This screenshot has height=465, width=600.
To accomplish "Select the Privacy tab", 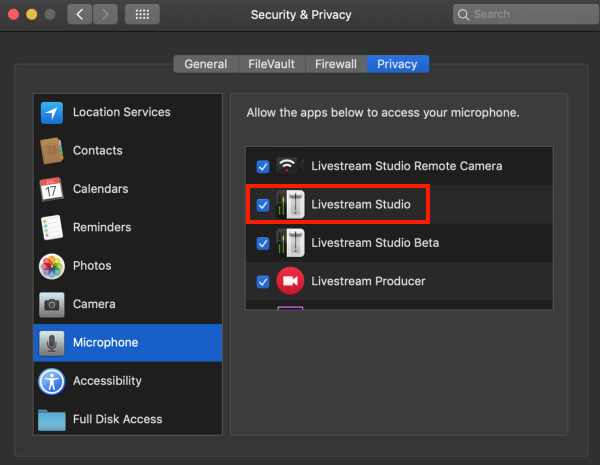I will point(398,64).
